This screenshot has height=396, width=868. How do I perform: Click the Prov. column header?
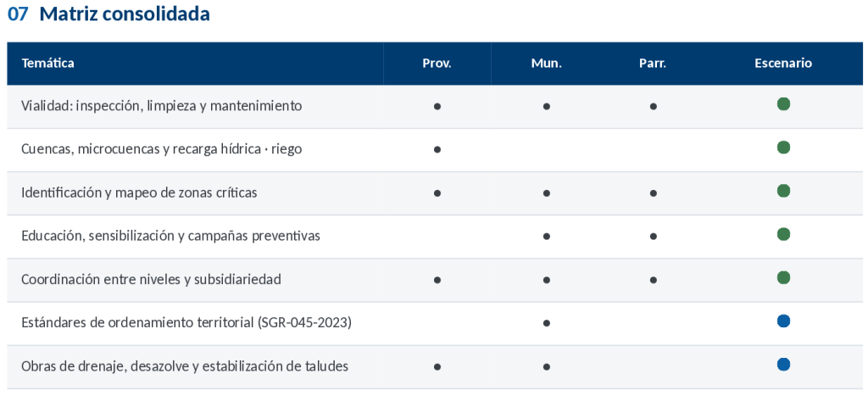coord(437,63)
